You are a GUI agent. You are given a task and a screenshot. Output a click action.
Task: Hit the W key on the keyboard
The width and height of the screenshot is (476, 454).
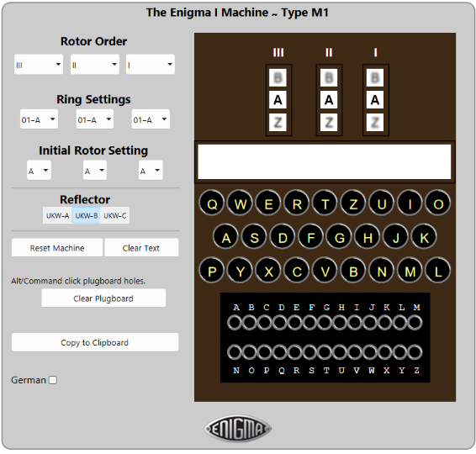click(x=241, y=203)
